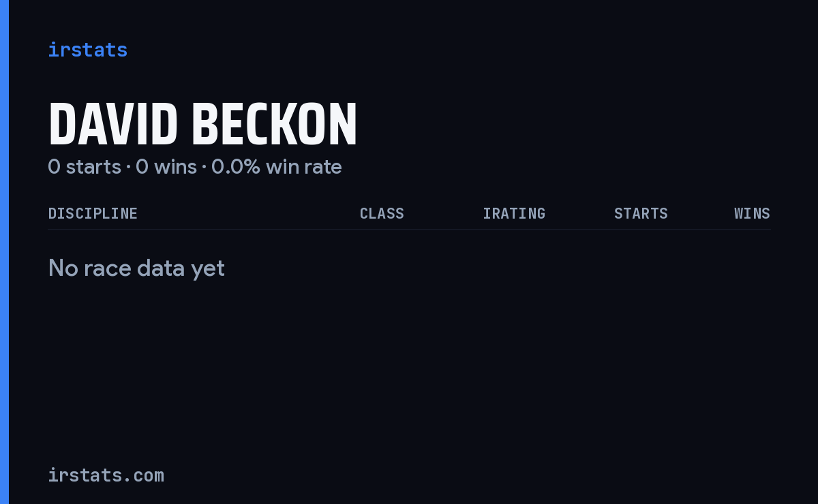Sort by the IRATING column header

[x=514, y=214]
